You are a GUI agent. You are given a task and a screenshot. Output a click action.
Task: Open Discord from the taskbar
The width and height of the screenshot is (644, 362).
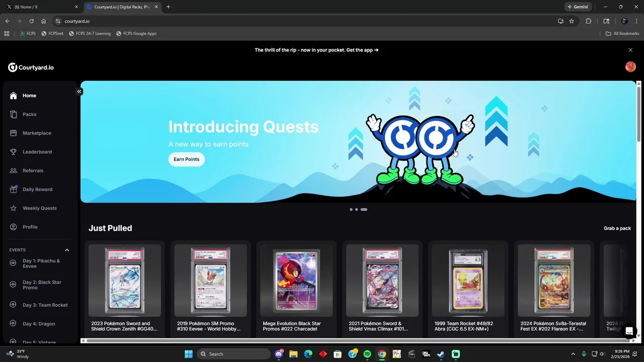[x=279, y=354]
